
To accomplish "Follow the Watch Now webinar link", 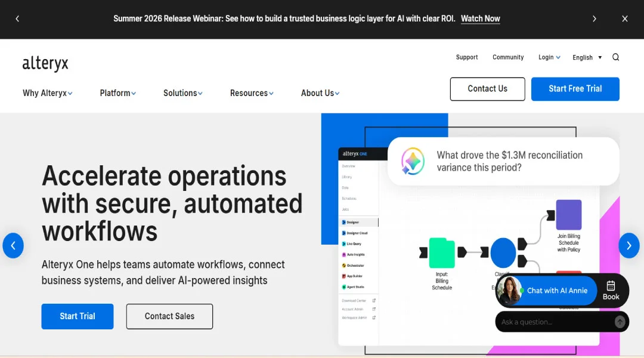I will [480, 19].
